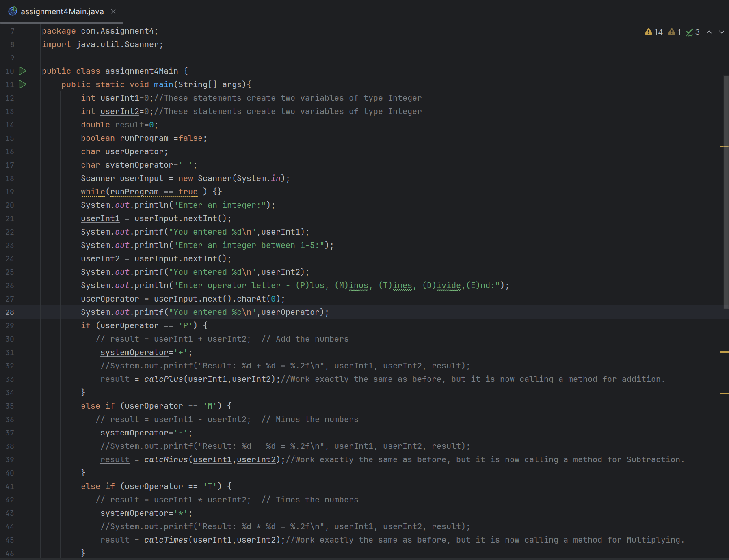Click 'new Scanner(System.in)' on line 18
Viewport: 729px width, 560px height.
coord(231,178)
